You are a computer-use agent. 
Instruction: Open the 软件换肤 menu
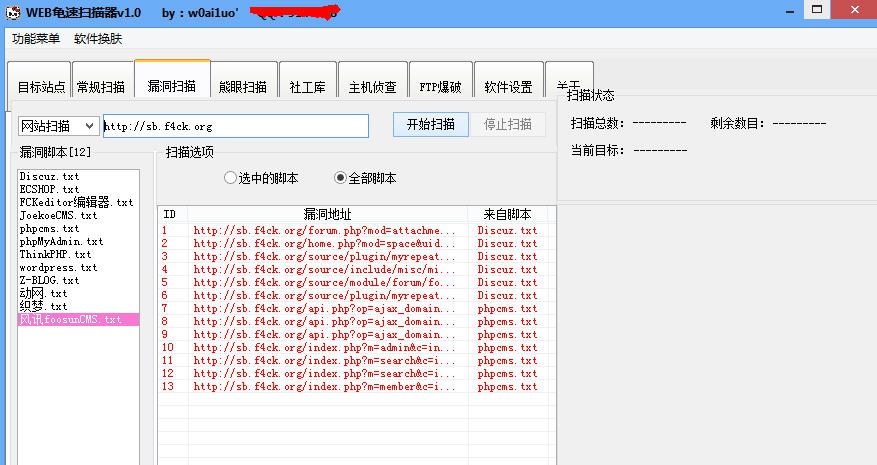(x=98, y=39)
